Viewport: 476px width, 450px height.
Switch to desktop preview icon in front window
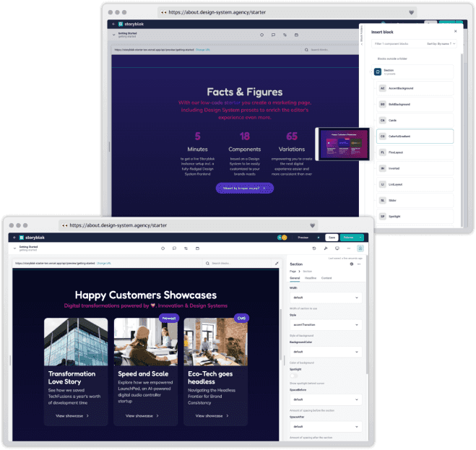337,248
